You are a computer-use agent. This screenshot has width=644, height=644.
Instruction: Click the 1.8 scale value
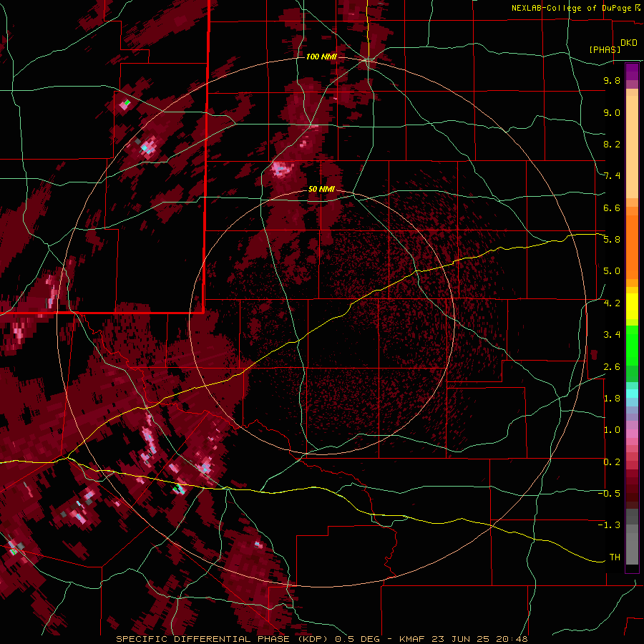click(612, 399)
